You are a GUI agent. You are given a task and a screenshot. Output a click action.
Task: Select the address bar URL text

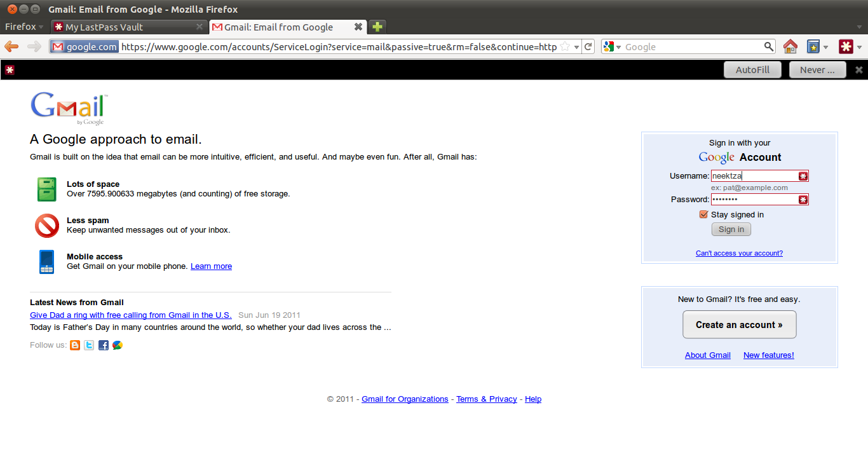tap(339, 47)
